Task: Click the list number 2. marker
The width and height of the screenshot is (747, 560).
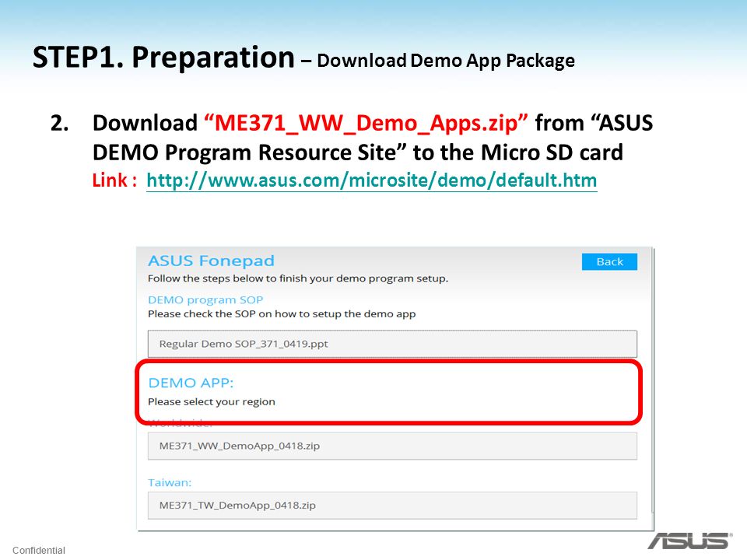Action: click(x=60, y=123)
